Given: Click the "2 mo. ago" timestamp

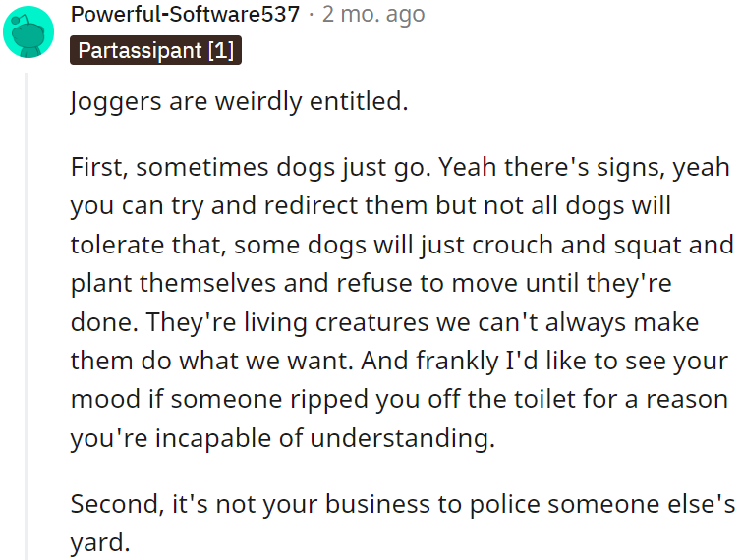Looking at the screenshot, I should point(375,15).
